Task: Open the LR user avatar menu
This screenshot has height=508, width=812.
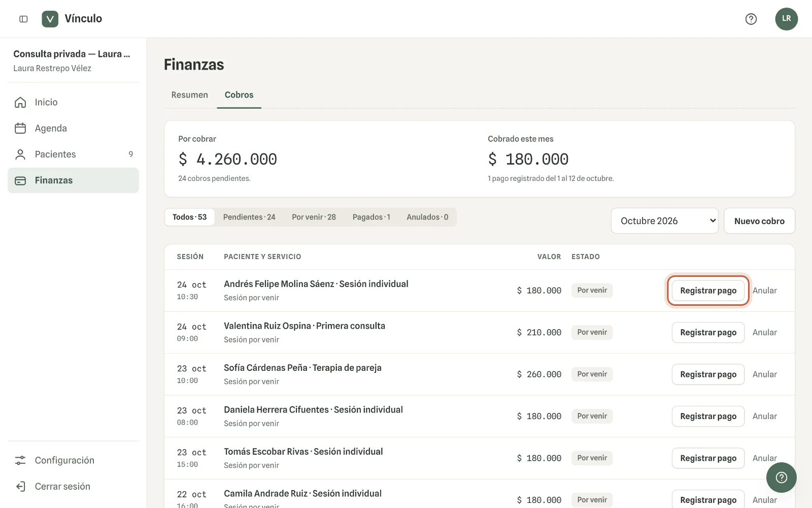Action: 786,19
